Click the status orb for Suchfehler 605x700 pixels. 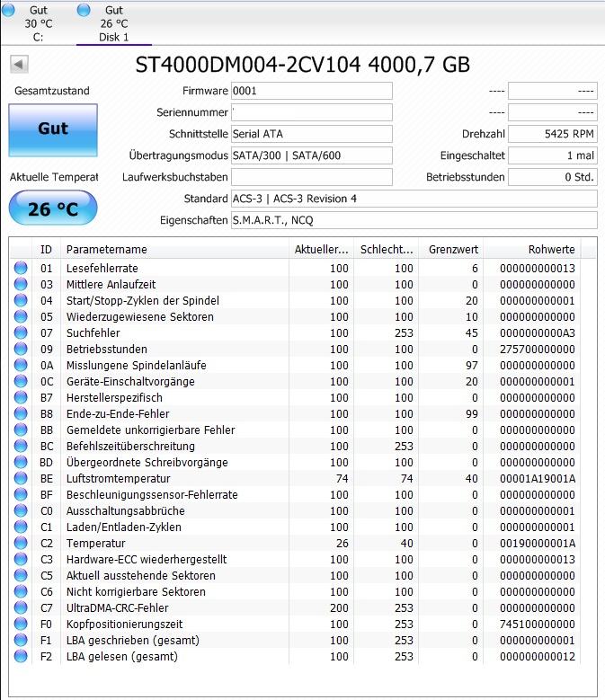tap(21, 332)
